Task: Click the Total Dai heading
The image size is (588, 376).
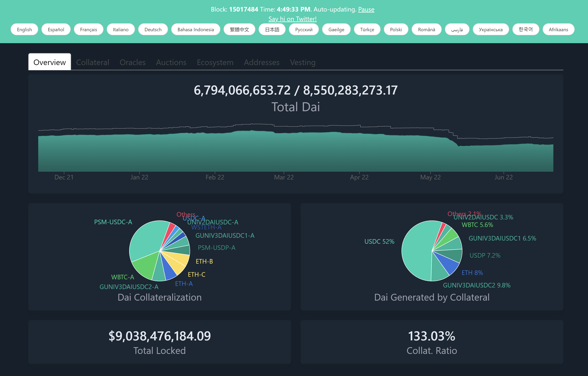Action: (x=296, y=107)
